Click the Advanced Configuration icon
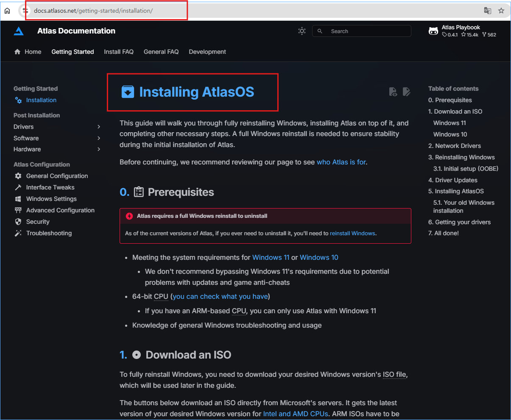 coord(18,210)
